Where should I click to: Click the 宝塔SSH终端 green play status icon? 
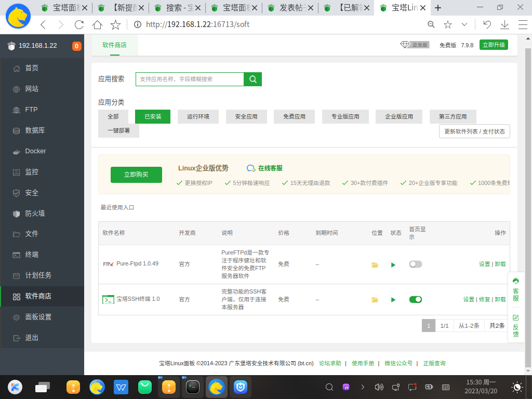pyautogui.click(x=393, y=300)
